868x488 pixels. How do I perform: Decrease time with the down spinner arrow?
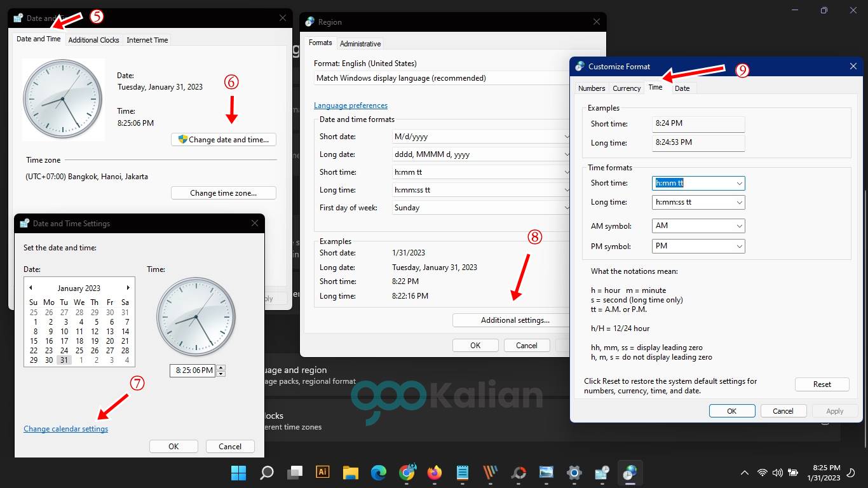tap(221, 374)
